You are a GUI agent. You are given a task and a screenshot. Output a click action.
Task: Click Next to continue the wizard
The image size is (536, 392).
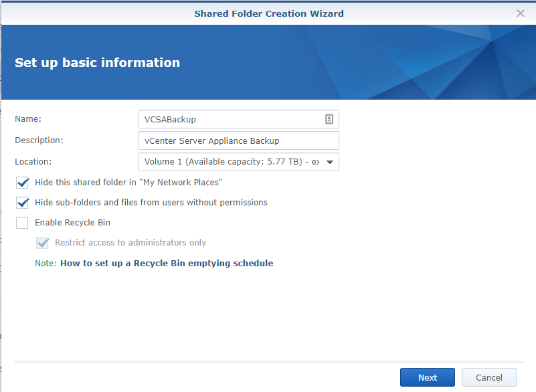(x=428, y=377)
